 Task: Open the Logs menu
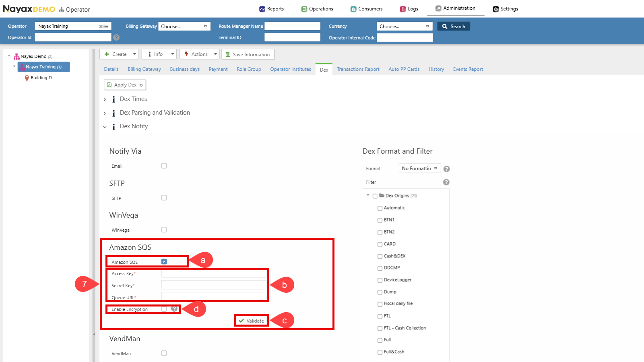(x=409, y=9)
